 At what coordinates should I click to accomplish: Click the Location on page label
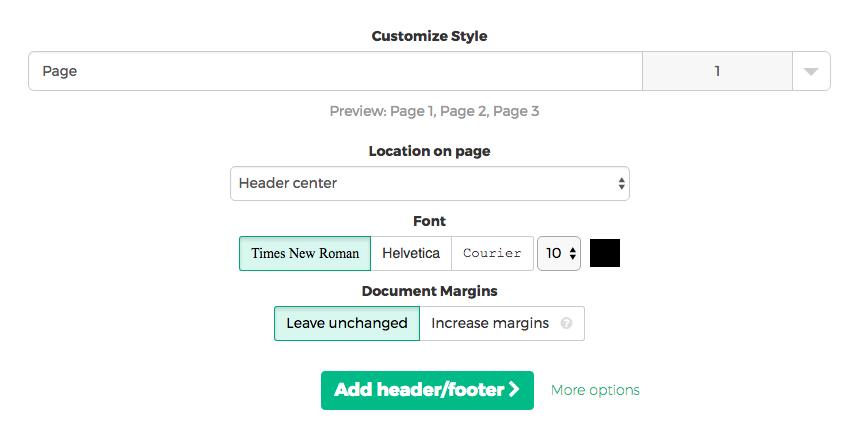[x=430, y=152]
